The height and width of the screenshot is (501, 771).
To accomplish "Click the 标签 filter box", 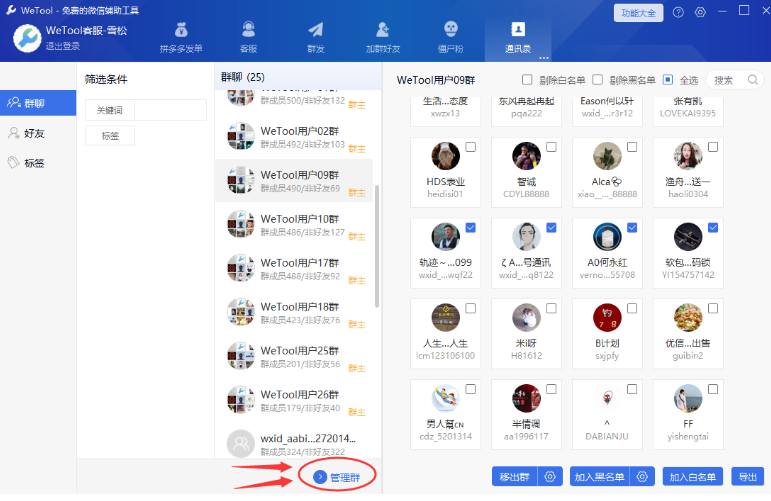I will (x=110, y=136).
